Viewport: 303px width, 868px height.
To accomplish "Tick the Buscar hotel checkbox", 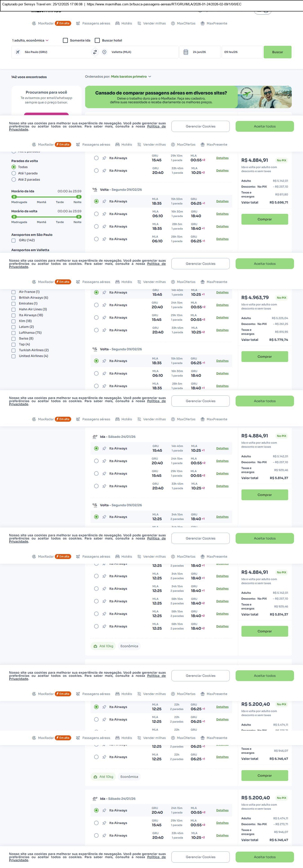I will tap(97, 40).
